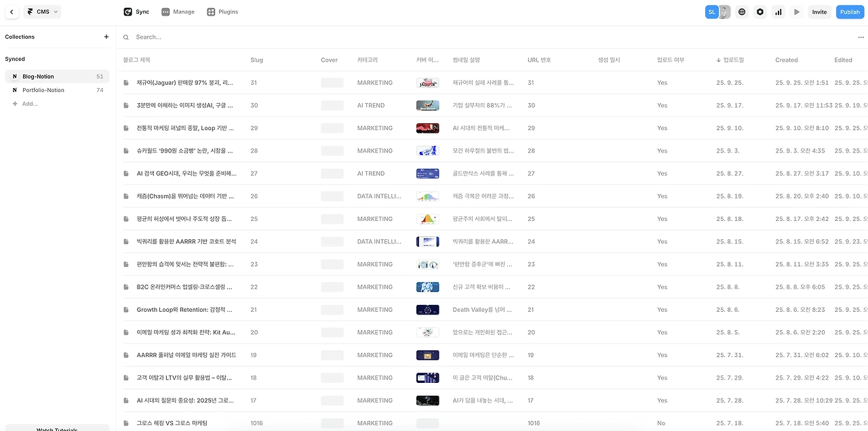The width and height of the screenshot is (868, 431).
Task: Open the 썸네일 설명 column header
Action: click(x=466, y=60)
